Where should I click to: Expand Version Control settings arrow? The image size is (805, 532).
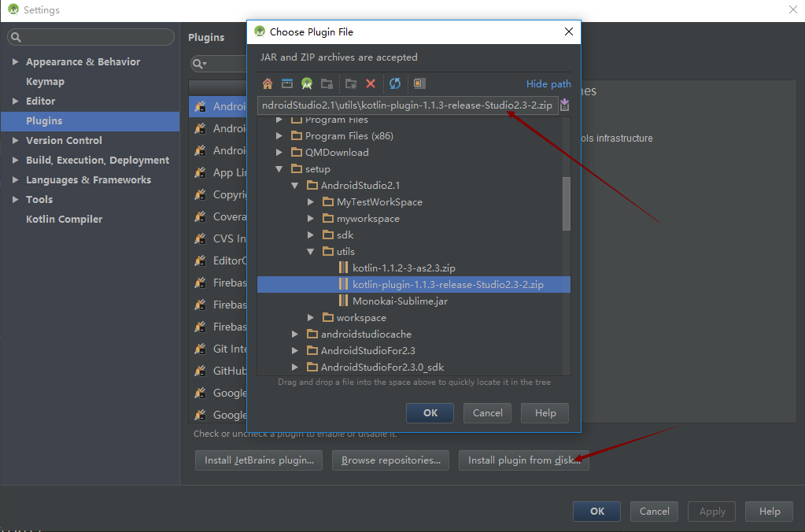(16, 140)
